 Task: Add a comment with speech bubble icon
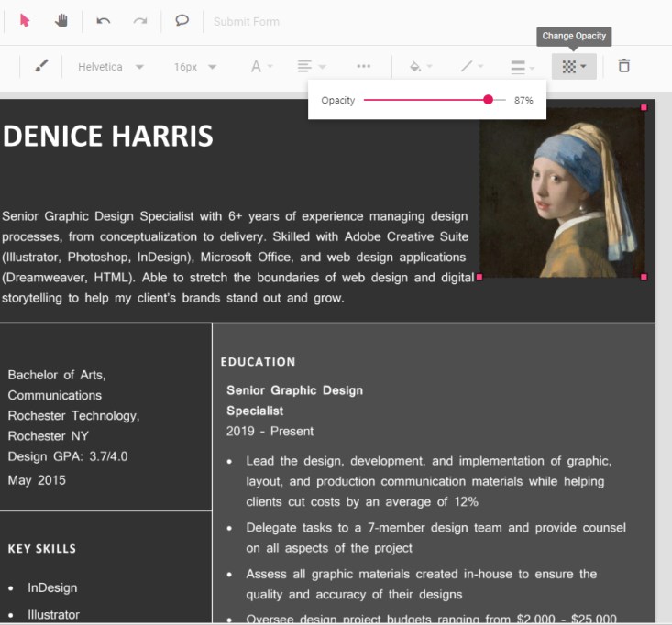coord(182,21)
